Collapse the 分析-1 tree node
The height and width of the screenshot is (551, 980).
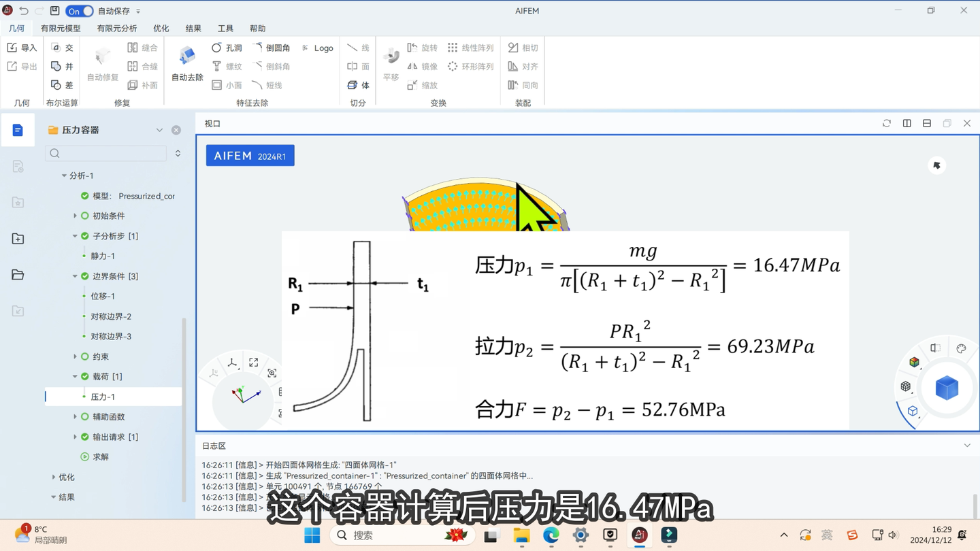[64, 176]
